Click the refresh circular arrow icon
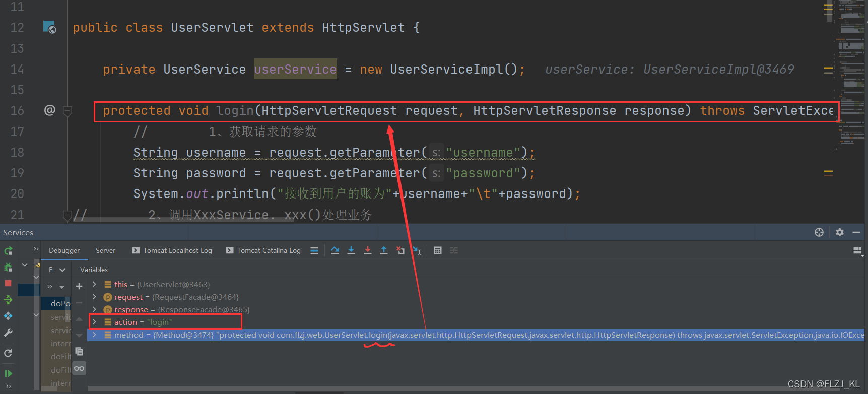Screen dimensions: 868x394 click(8, 353)
